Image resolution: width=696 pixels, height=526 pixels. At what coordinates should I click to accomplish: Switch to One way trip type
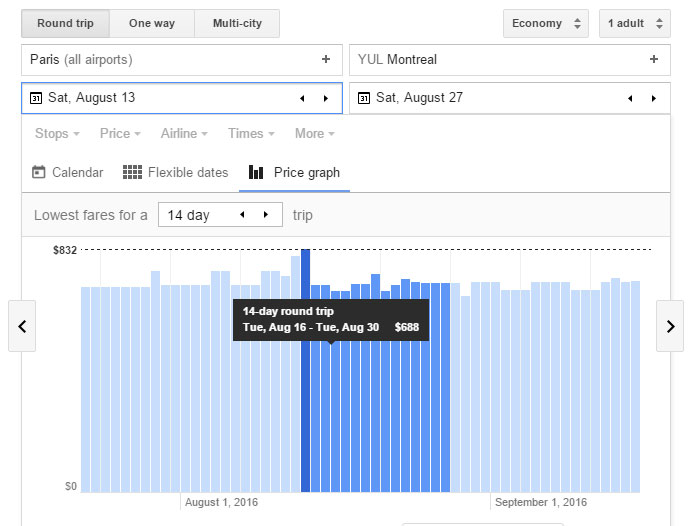pos(152,24)
